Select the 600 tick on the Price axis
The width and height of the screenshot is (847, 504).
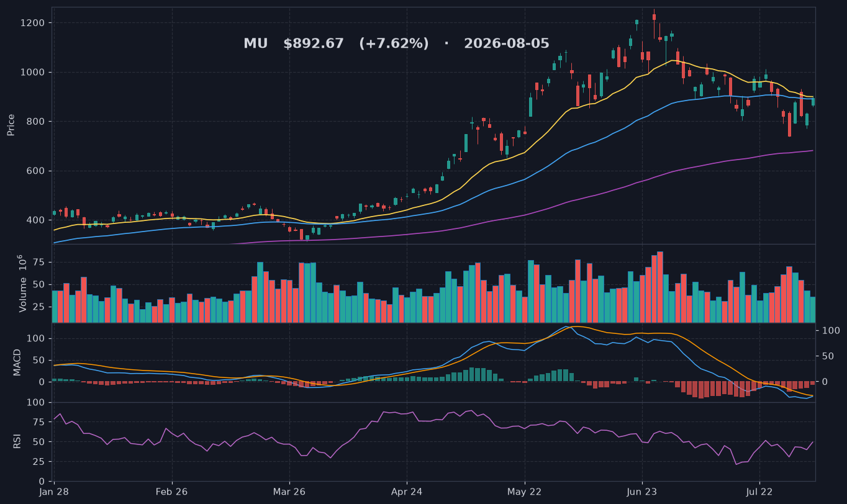click(35, 171)
